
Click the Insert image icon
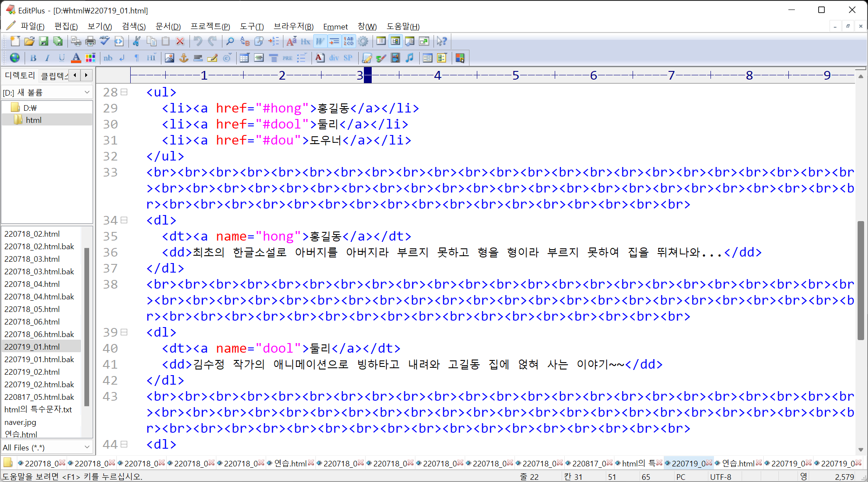[169, 58]
